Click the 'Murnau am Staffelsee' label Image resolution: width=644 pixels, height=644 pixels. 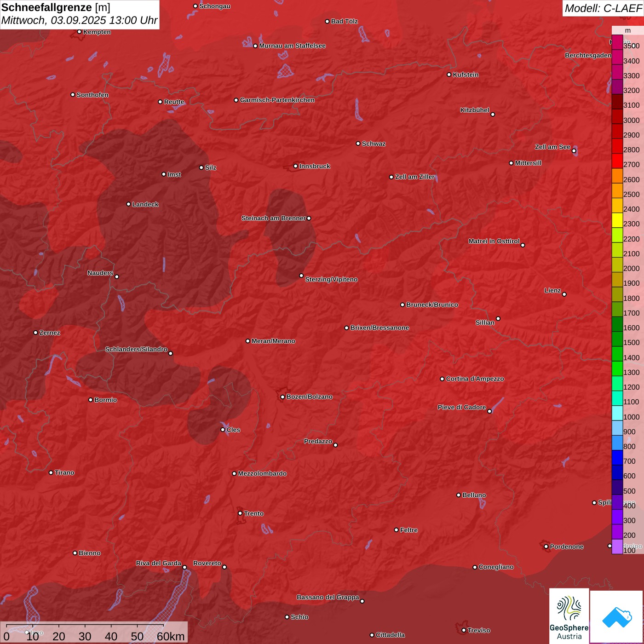pos(293,46)
